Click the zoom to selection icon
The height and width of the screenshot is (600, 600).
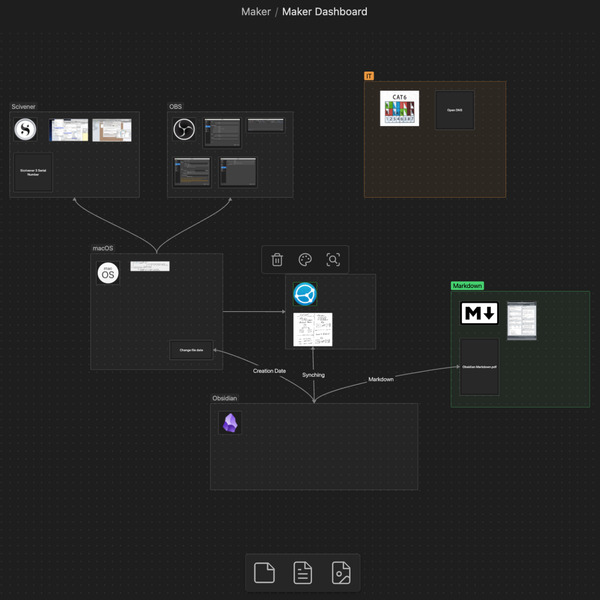[334, 260]
